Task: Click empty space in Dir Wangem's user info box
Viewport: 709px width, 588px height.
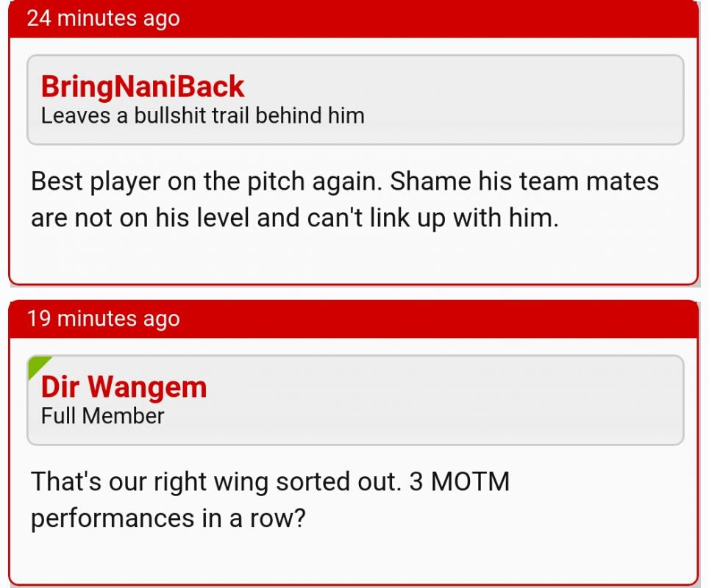Action: [x=478, y=401]
